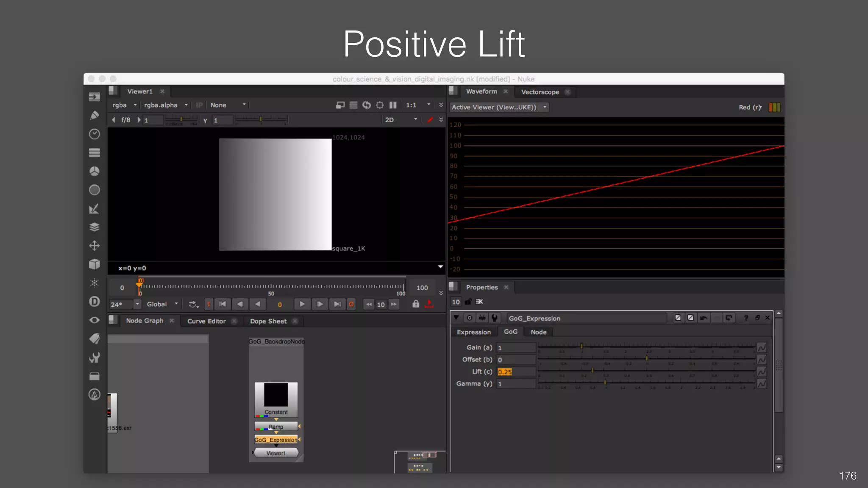Open the Deep nodes D icon
Viewport: 868px width, 488px height.
point(95,302)
